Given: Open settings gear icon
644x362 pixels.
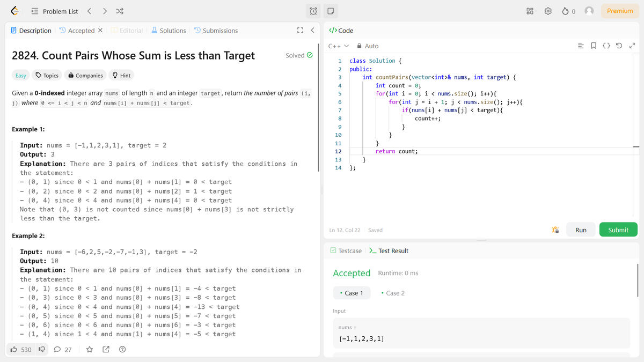Looking at the screenshot, I should coord(548,11).
